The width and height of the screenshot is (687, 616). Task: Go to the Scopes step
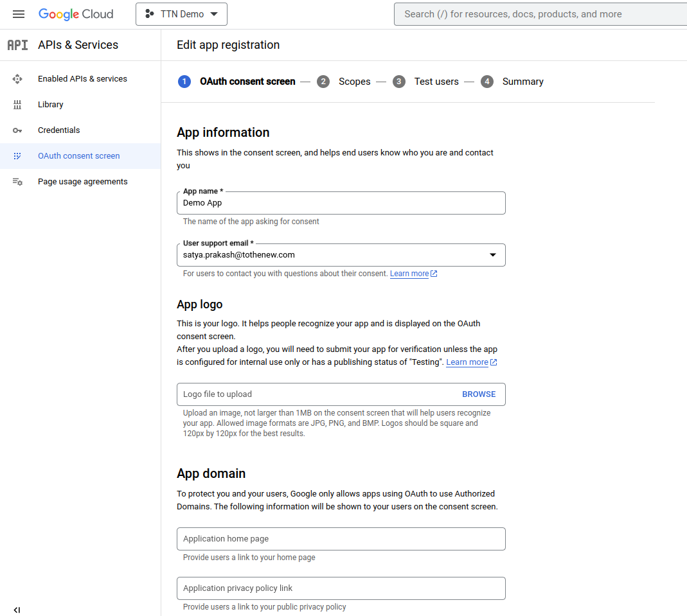[344, 82]
